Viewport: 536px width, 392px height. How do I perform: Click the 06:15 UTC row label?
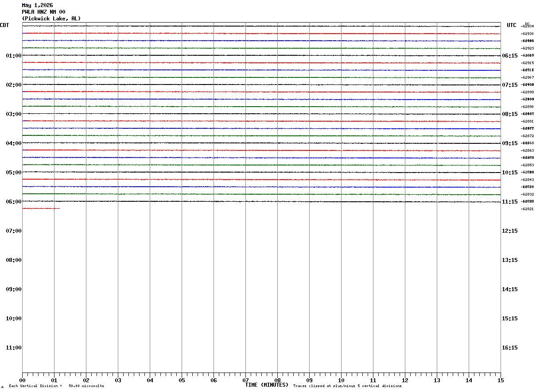[x=509, y=56]
